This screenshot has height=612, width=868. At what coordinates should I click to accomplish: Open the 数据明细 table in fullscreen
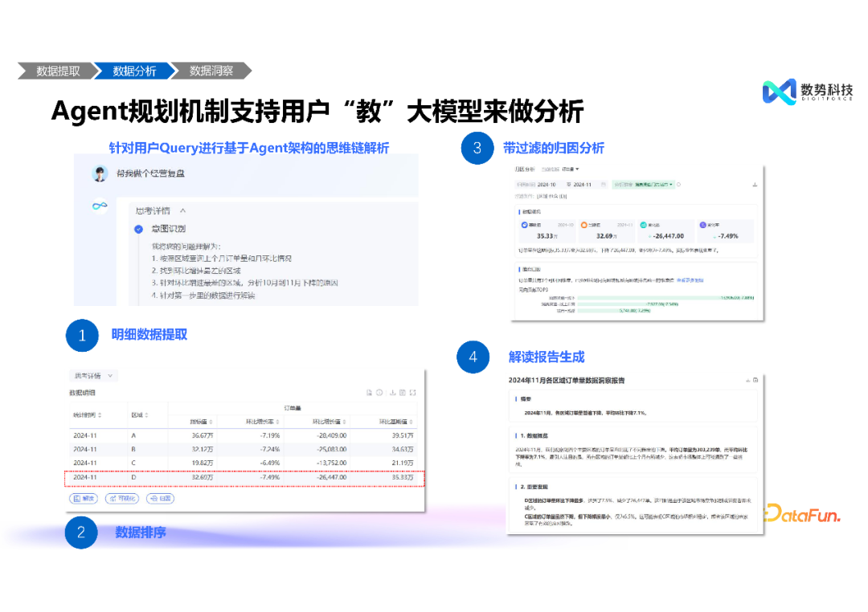click(411, 393)
